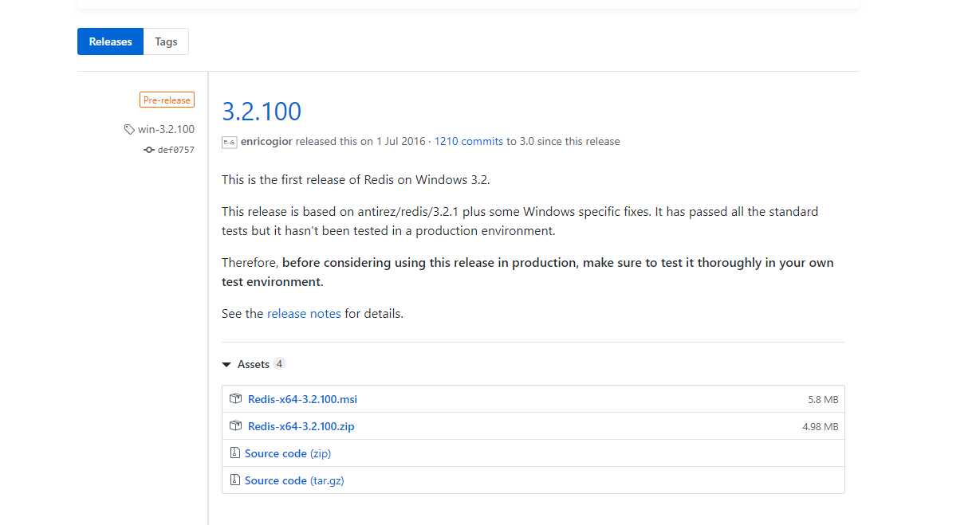Screen dimensions: 980x525
Task: Open enricogior's profile link
Action: click(266, 141)
